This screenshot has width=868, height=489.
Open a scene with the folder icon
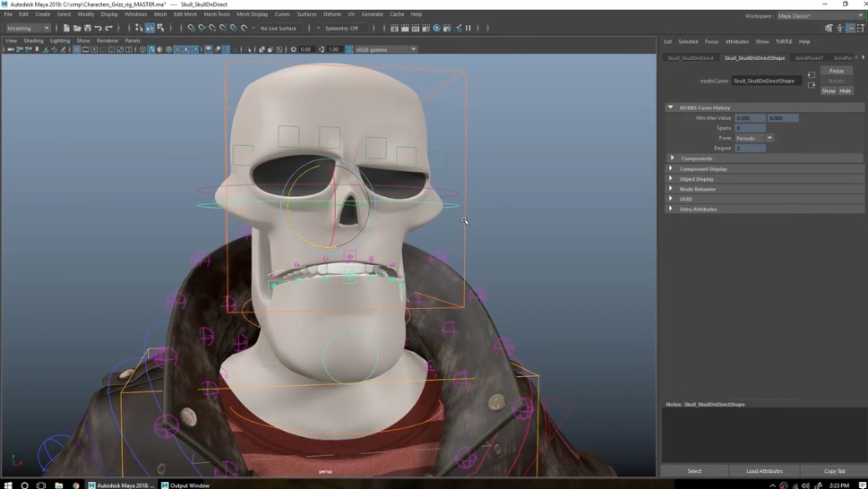77,28
